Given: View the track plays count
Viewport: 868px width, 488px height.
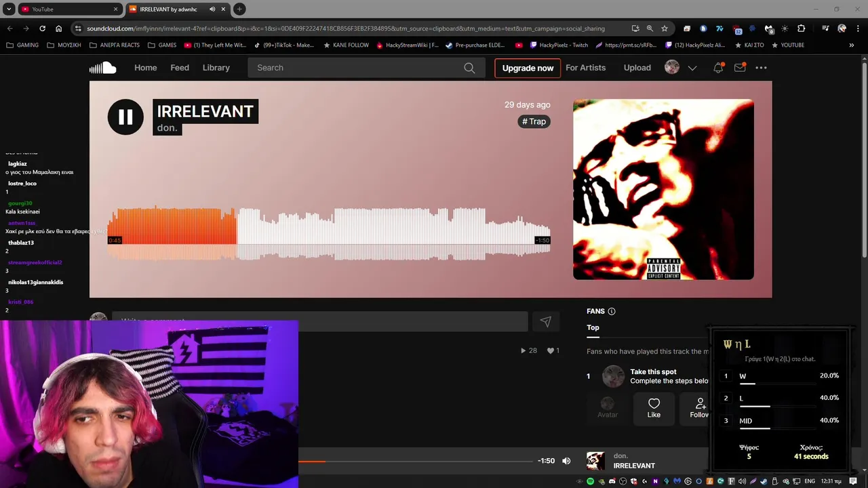Looking at the screenshot, I should (528, 350).
